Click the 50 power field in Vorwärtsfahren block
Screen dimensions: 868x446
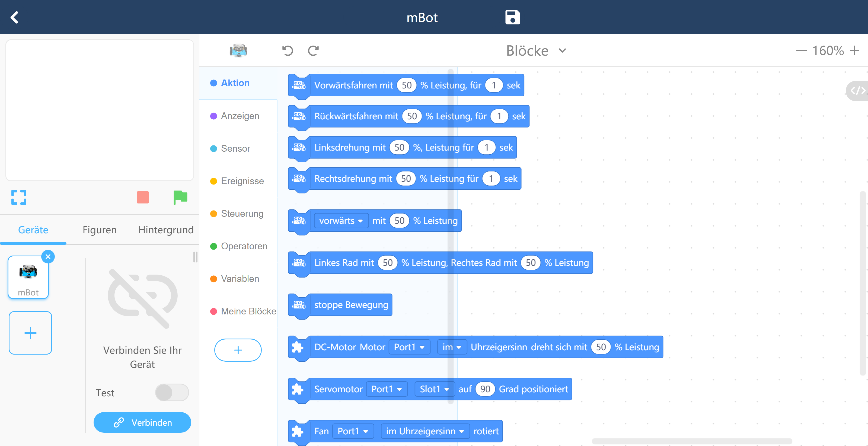[407, 85]
